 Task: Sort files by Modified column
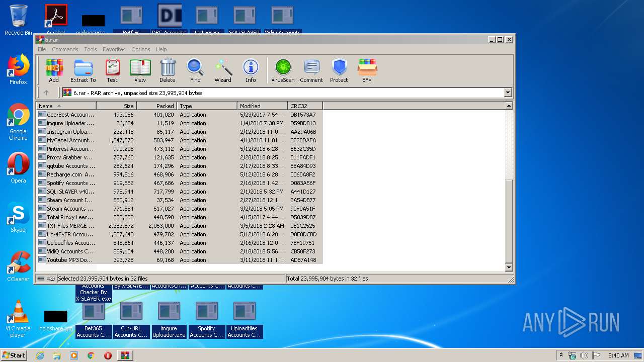point(263,106)
